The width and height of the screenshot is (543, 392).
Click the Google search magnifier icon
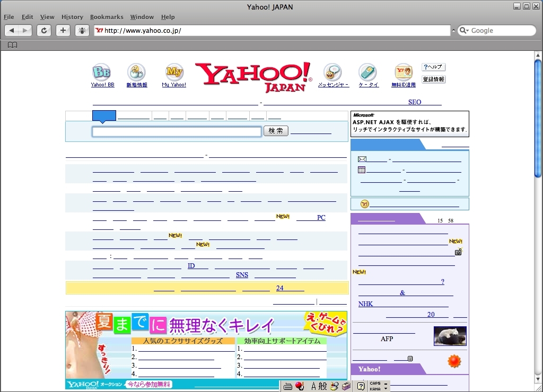click(462, 30)
